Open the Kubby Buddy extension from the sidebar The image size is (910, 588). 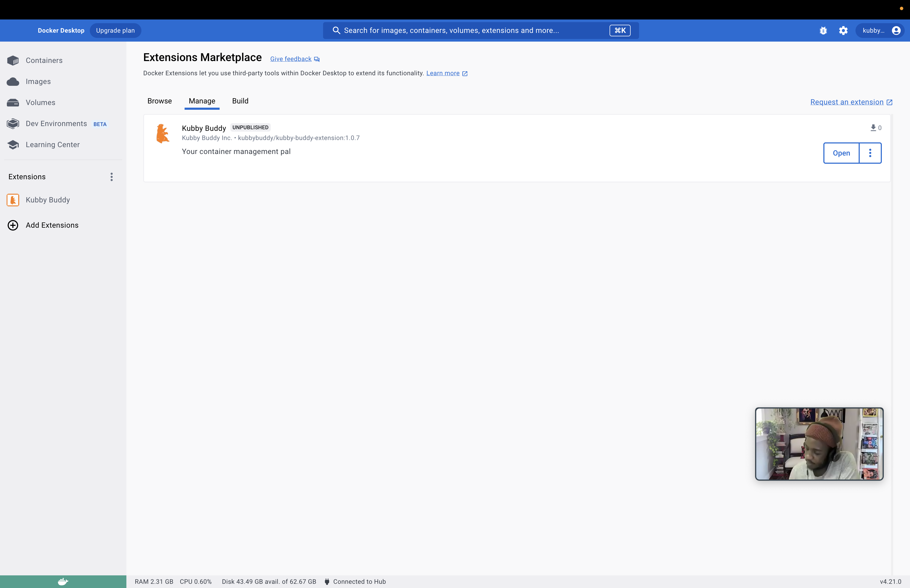point(48,200)
